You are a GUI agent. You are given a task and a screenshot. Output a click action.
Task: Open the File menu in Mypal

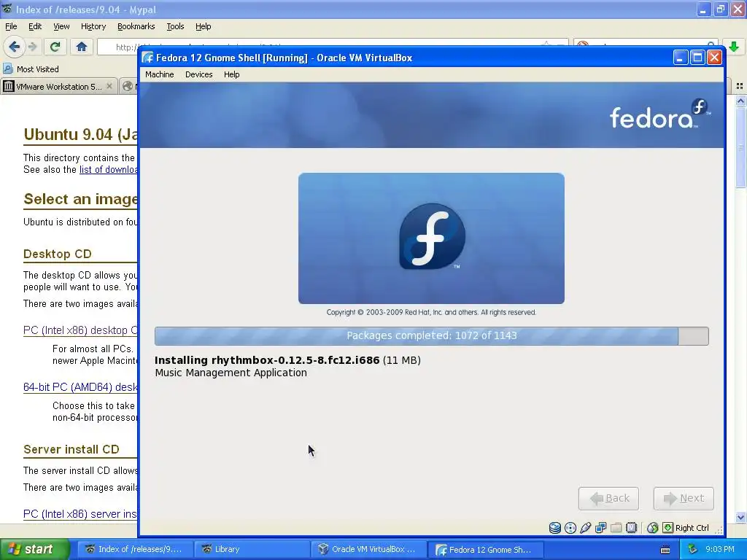pyautogui.click(x=11, y=26)
